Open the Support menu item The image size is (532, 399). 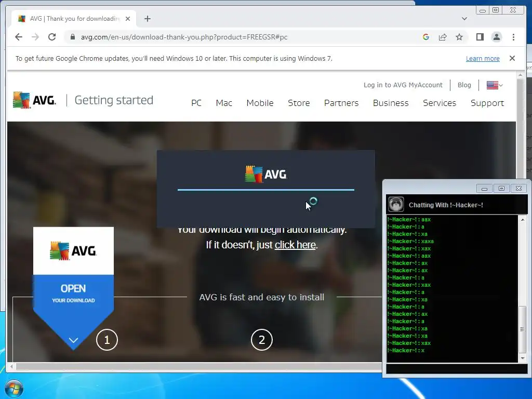pos(487,103)
